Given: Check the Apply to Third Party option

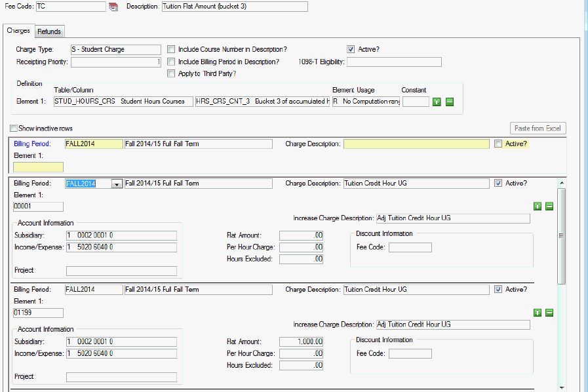Looking at the screenshot, I should (171, 73).
